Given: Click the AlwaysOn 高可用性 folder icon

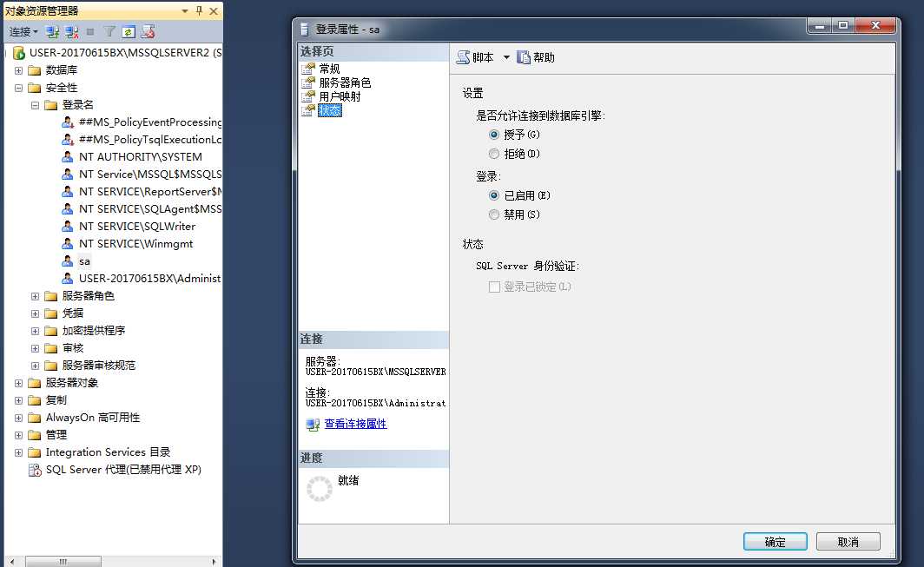Looking at the screenshot, I should click(35, 418).
